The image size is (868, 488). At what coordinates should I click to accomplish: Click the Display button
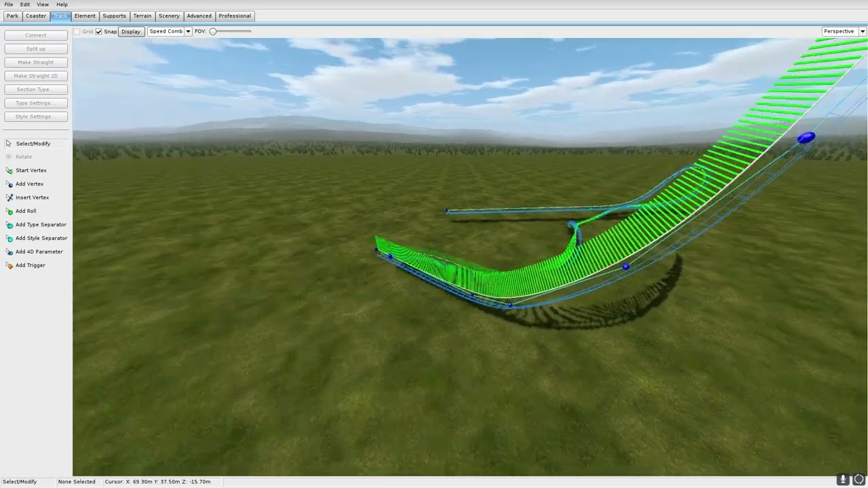point(131,32)
